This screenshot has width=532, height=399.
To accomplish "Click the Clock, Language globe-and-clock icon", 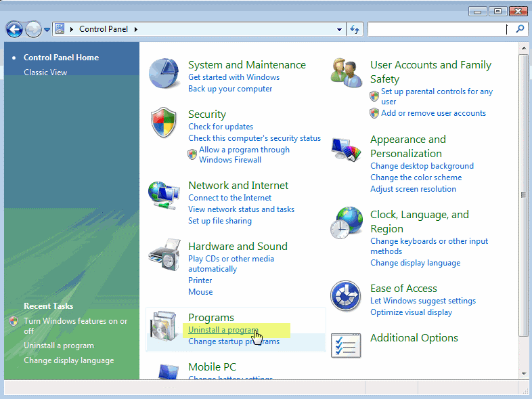I will click(x=346, y=223).
